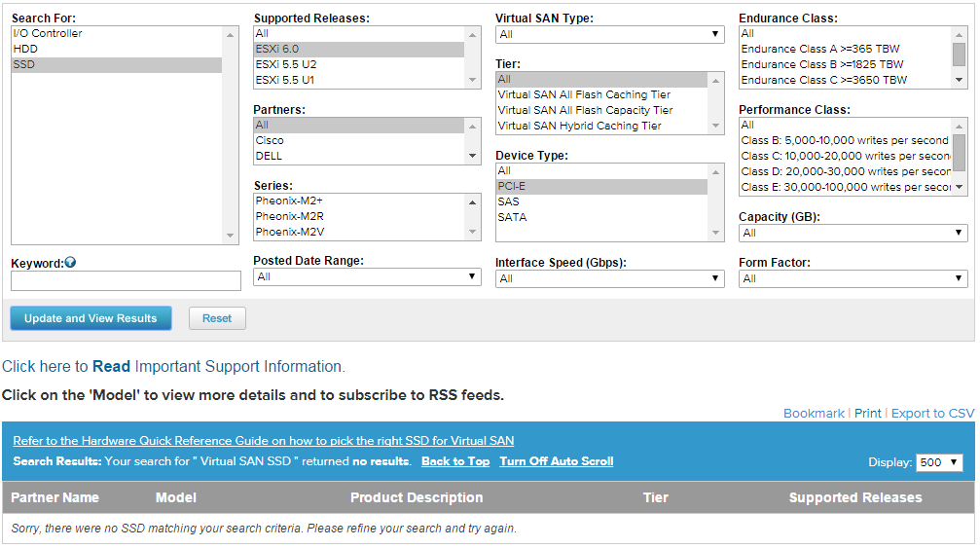Click Export to CSV link

(932, 414)
